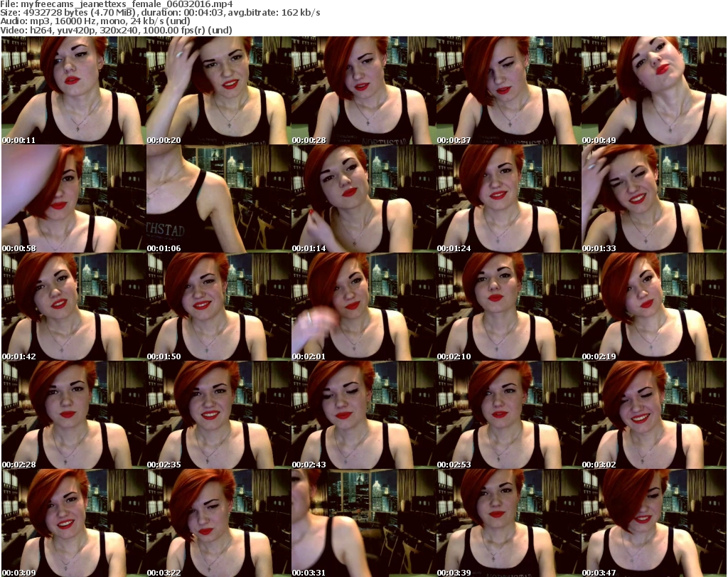The width and height of the screenshot is (728, 577).
Task: Click the 00:00:37 timestamp label
Action: [x=454, y=140]
